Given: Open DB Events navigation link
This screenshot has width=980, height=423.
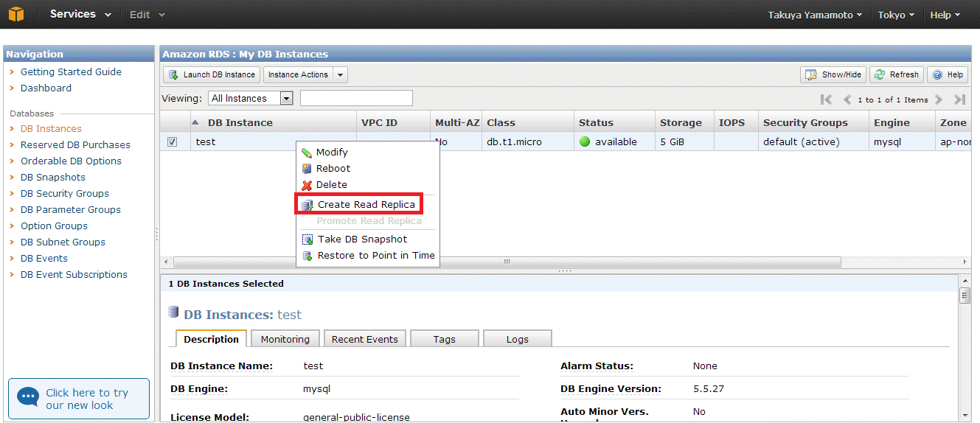Looking at the screenshot, I should 44,259.
